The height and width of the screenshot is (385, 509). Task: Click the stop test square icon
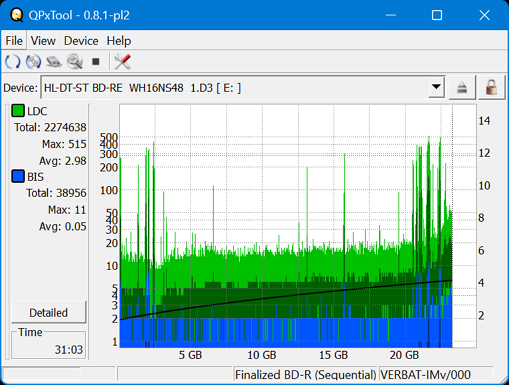click(x=96, y=62)
